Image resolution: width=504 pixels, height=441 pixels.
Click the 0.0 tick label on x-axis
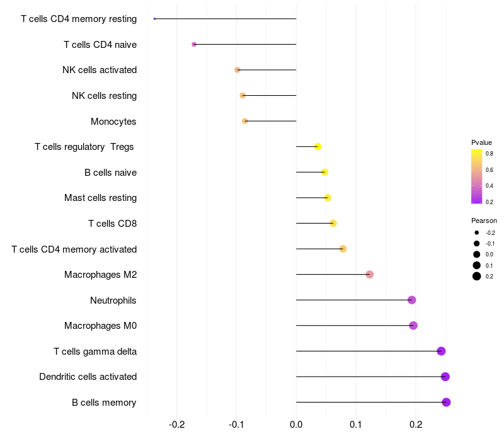coord(296,424)
